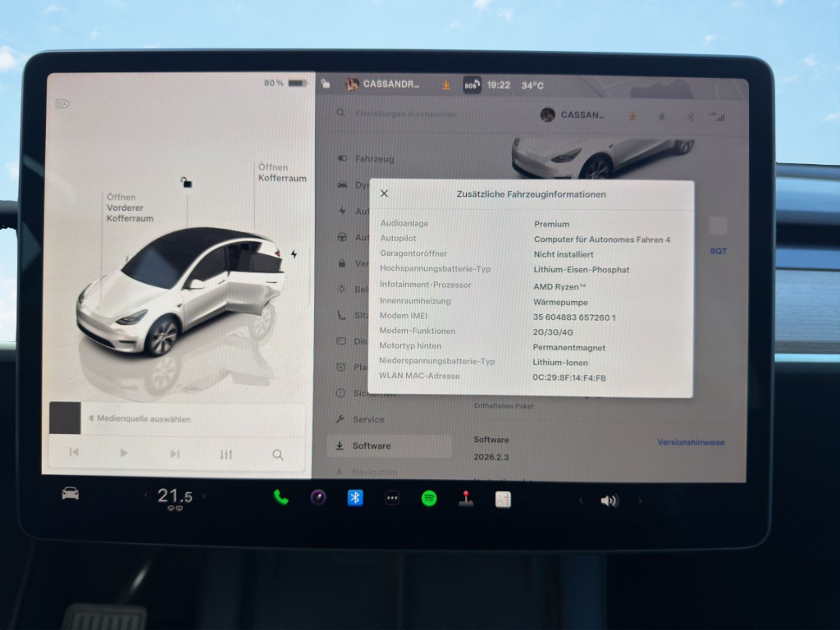Image resolution: width=840 pixels, height=630 pixels.
Task: Tap the LTE signal strength icon
Action: point(717,116)
